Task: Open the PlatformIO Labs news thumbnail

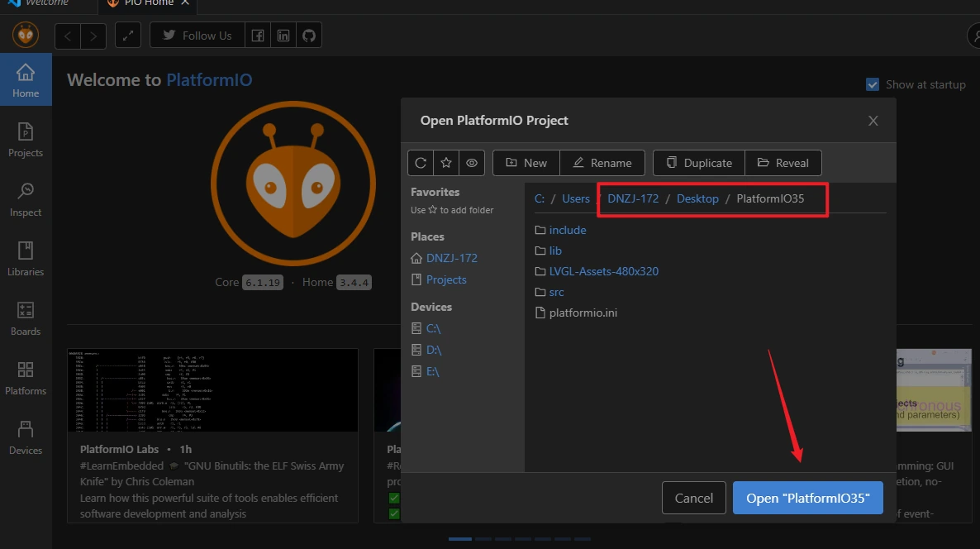Action: click(x=212, y=390)
